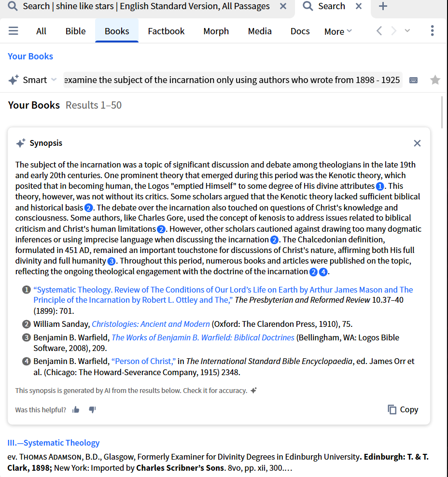Close the second Search tab
Screen dimensions: 448x477
pyautogui.click(x=359, y=6)
